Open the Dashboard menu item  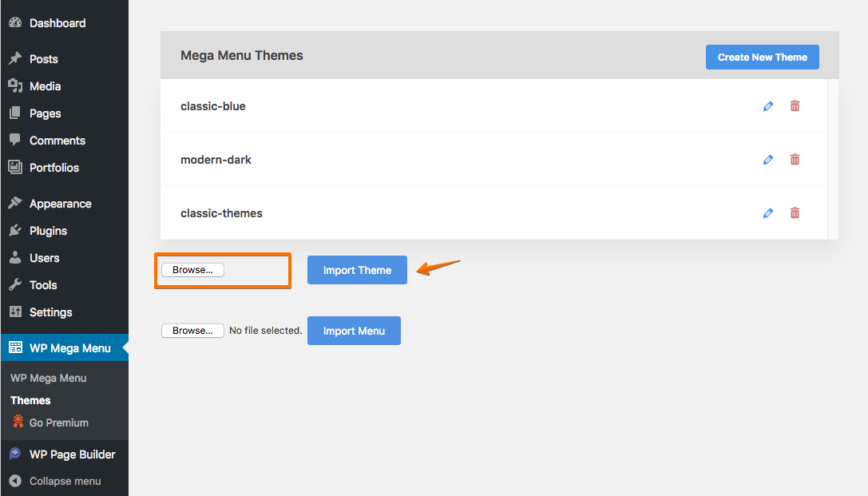[57, 23]
